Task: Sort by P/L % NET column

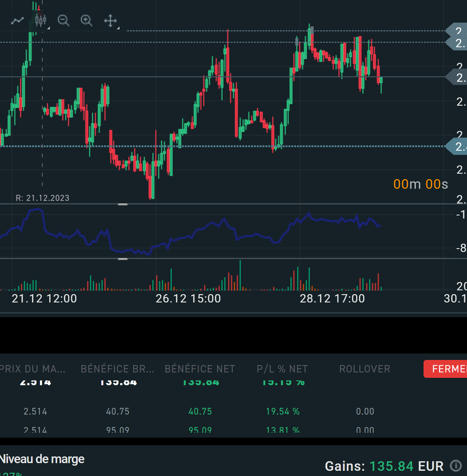Action: point(282,369)
